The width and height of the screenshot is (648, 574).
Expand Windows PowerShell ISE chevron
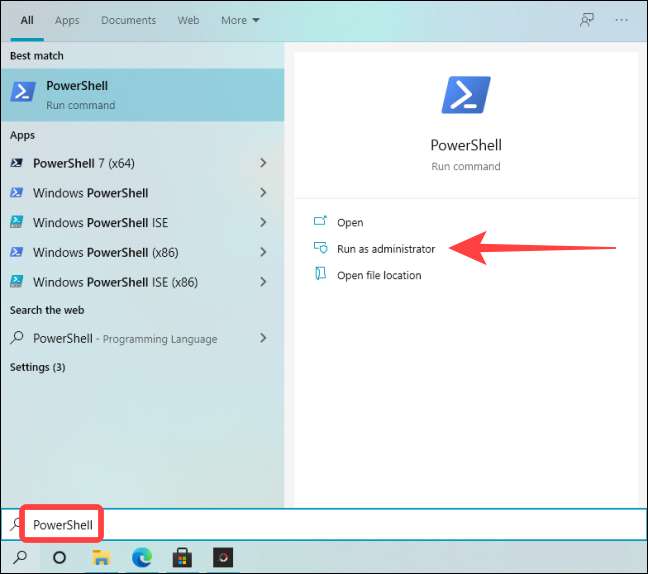pos(263,222)
